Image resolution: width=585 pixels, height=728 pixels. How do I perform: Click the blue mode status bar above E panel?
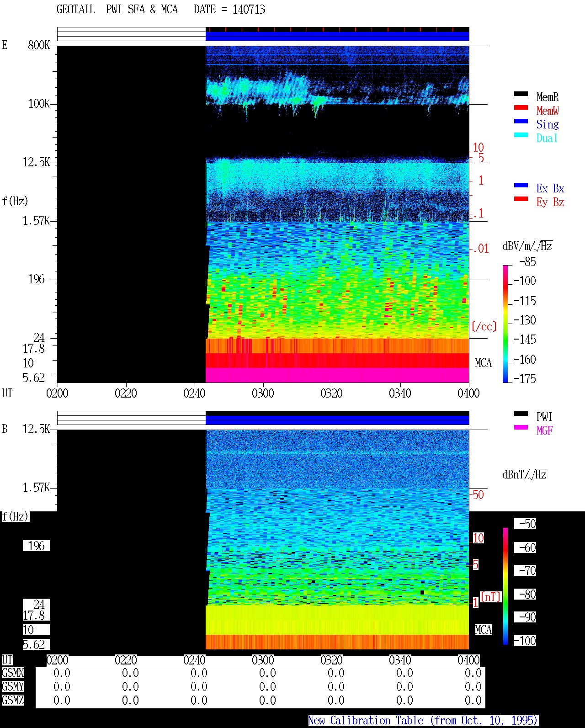(x=337, y=36)
